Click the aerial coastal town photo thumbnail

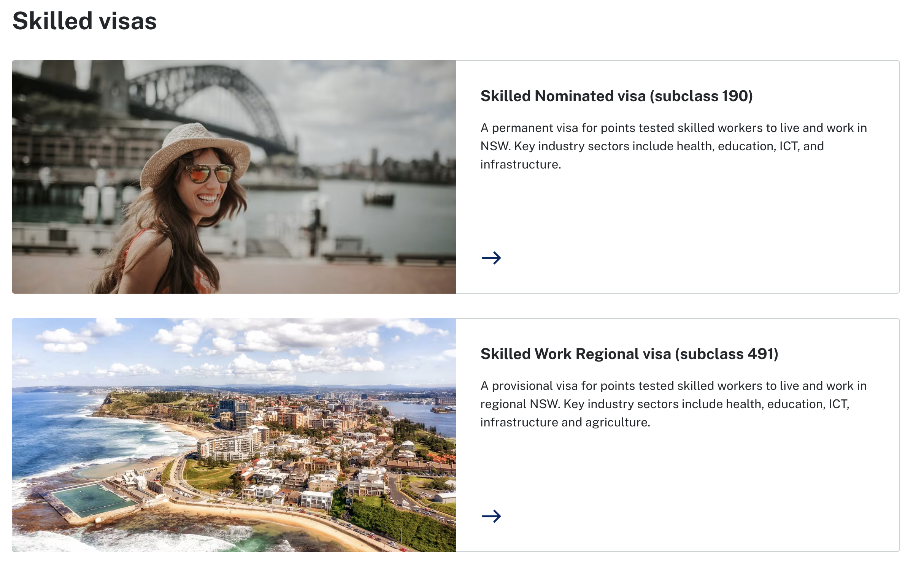[x=233, y=434]
